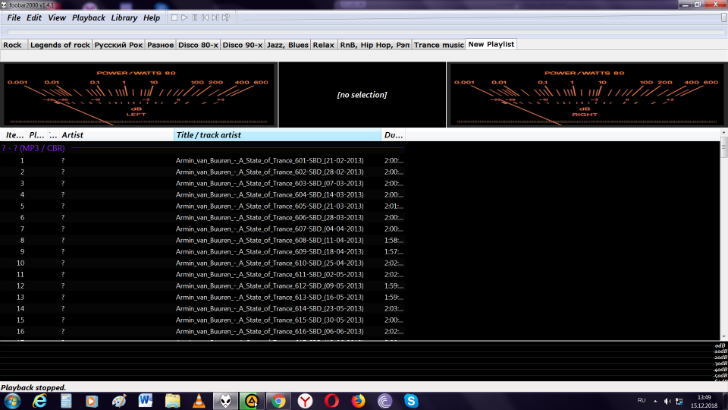Select the Relax playlist tab

pos(324,45)
